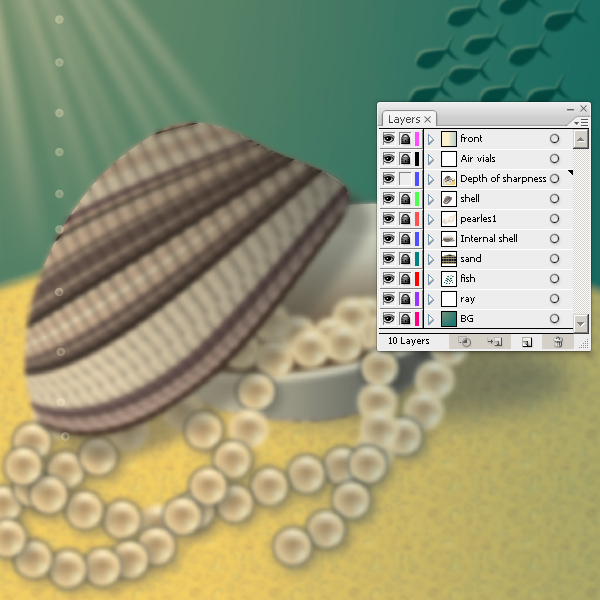Image resolution: width=600 pixels, height=600 pixels.
Task: Unlock the BG layer
Action: pyautogui.click(x=405, y=318)
